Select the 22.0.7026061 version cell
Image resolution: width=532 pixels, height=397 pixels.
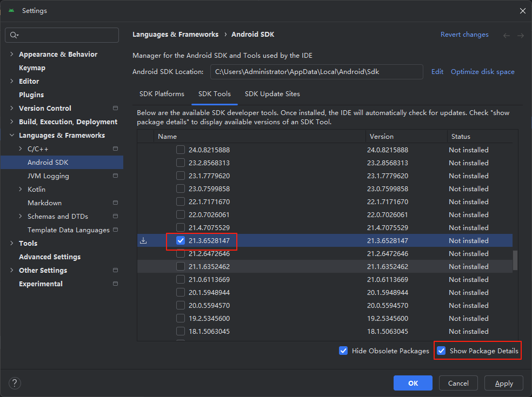[388, 215]
